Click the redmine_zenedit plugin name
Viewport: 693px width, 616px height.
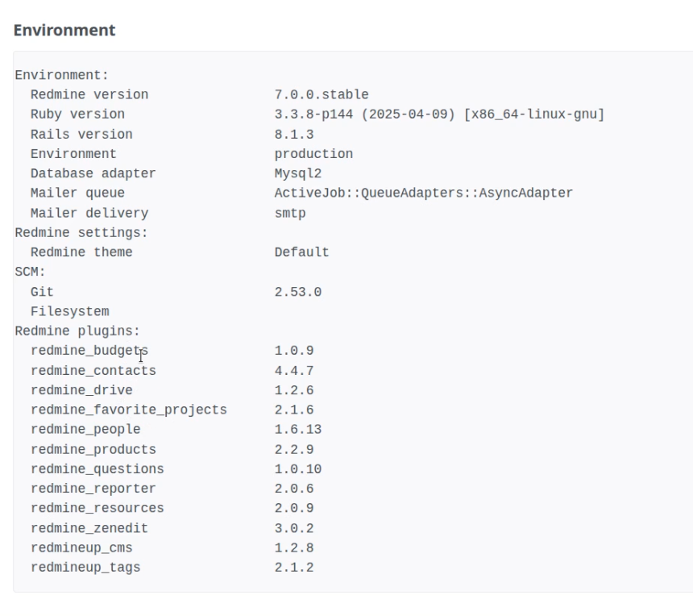point(89,528)
